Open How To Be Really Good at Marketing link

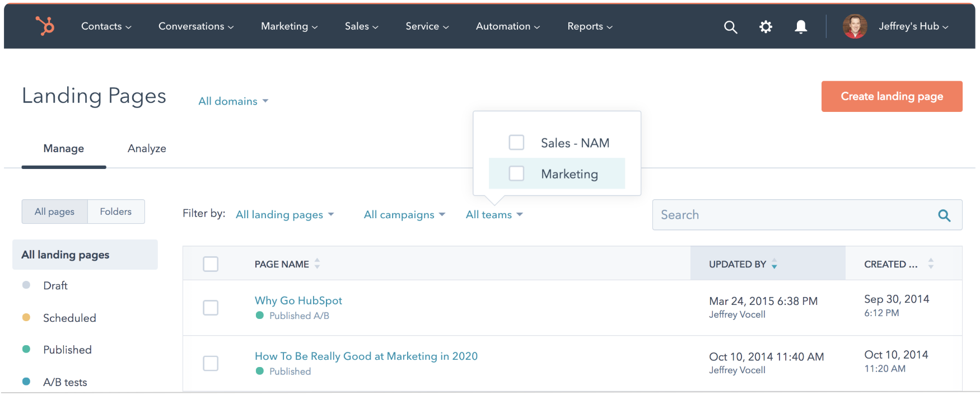[366, 356]
